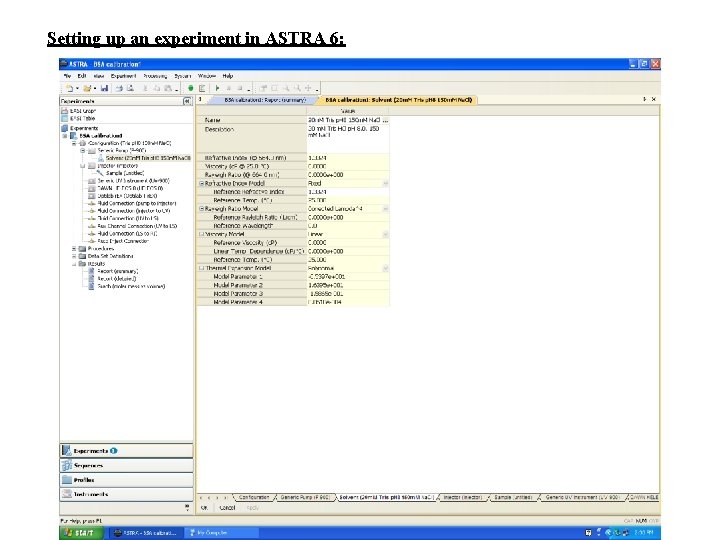Image resolution: width=720 pixels, height=540 pixels.
Task: Select the Configuration bottom tab
Action: (x=254, y=497)
